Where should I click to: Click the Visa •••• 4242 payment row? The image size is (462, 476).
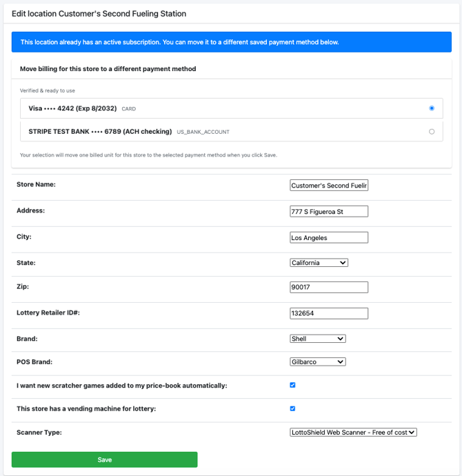click(x=207, y=108)
